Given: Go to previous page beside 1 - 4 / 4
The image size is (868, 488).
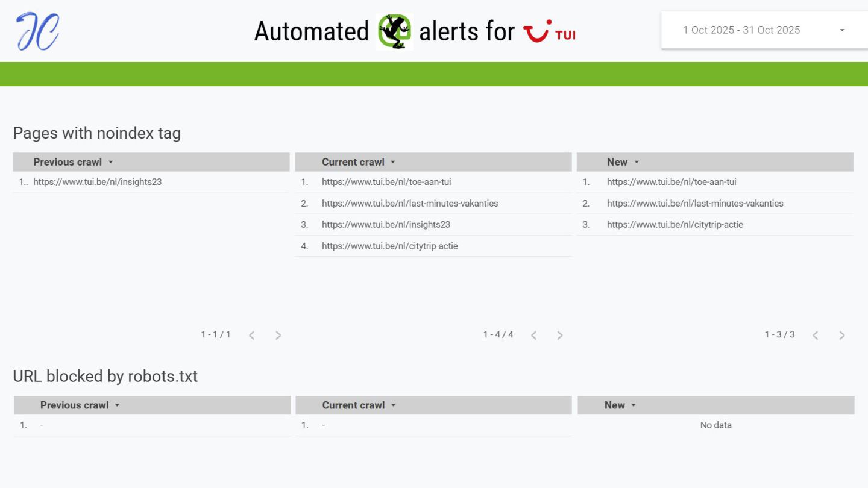Looking at the screenshot, I should 533,335.
